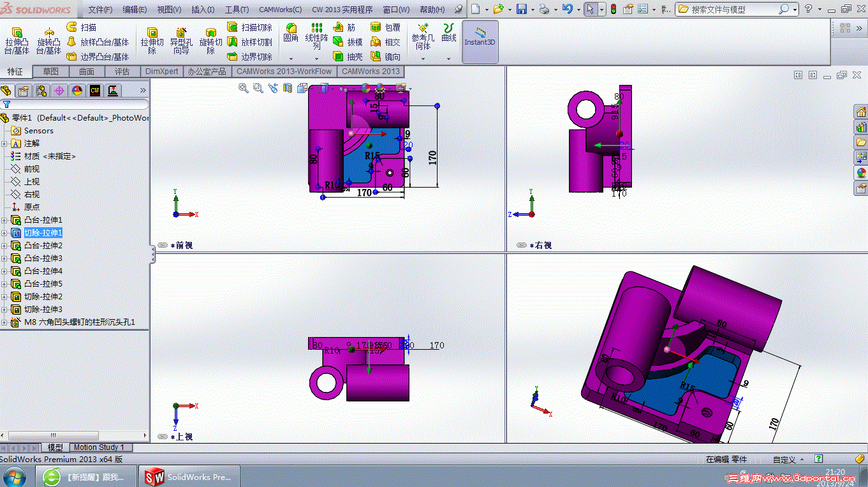Click the 拔模 draft tool
Viewport: 868px width, 487px height.
point(348,42)
